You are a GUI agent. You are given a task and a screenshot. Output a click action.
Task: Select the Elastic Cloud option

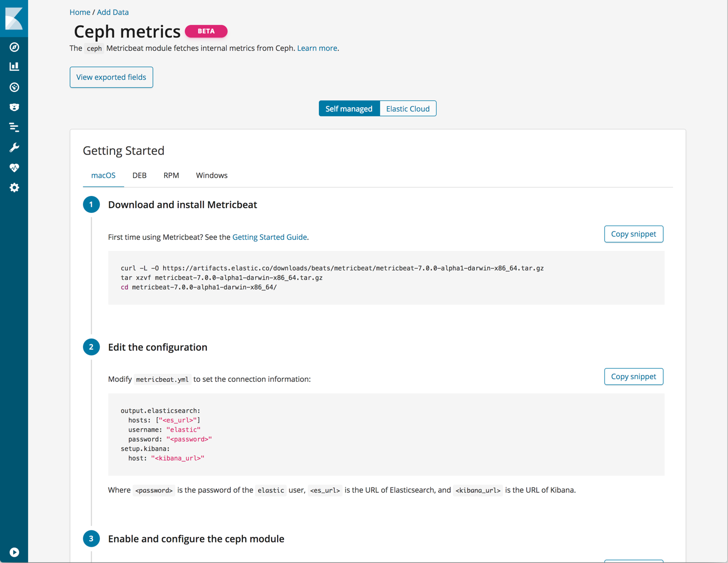coord(408,108)
